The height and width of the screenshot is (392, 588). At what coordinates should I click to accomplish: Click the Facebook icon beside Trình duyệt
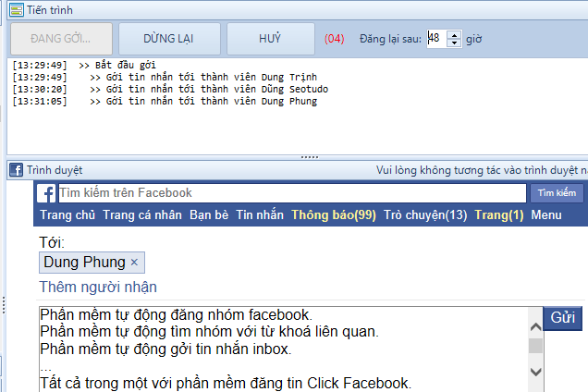[16, 170]
